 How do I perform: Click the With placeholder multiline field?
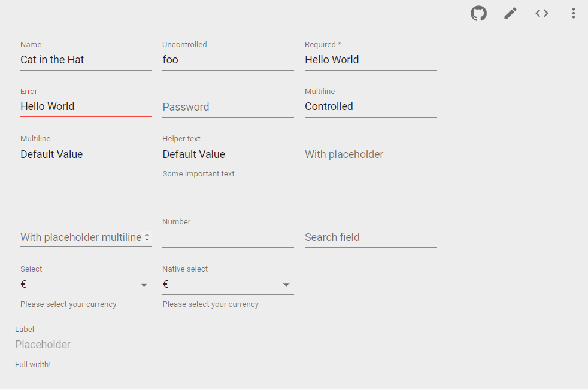(81, 237)
